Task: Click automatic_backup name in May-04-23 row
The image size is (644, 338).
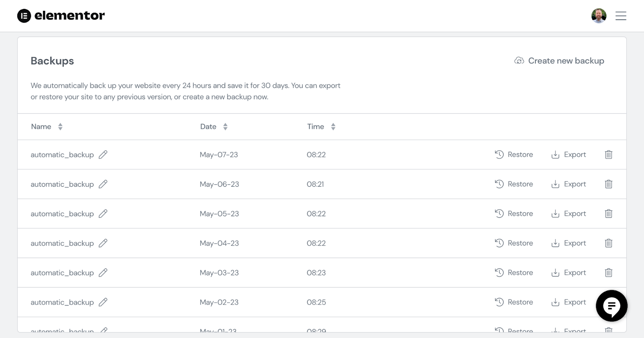Action: [x=62, y=243]
